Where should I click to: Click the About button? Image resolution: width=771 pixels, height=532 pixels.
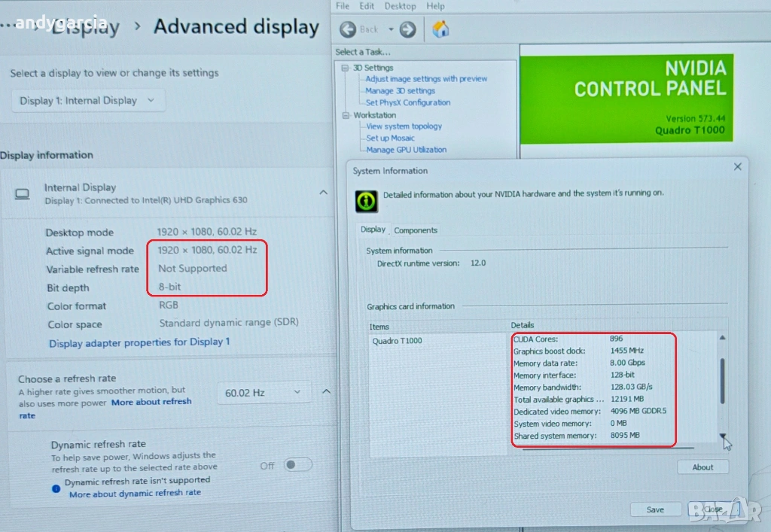tap(702, 467)
